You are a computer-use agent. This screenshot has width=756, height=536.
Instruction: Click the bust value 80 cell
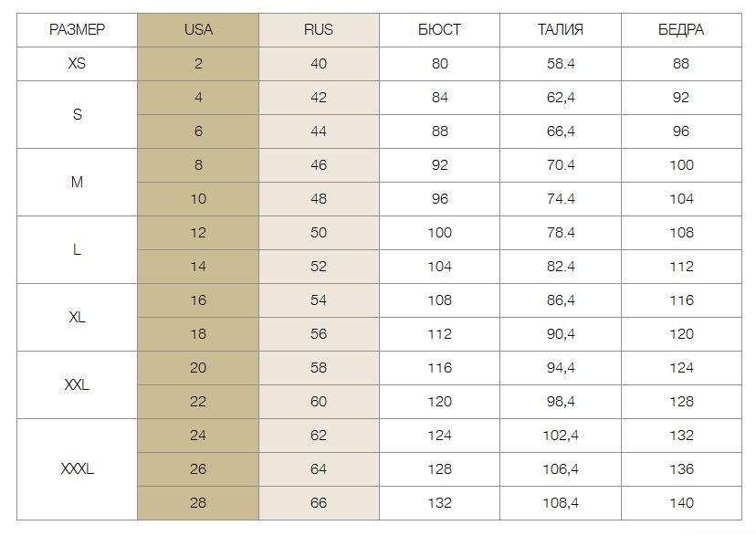pyautogui.click(x=439, y=64)
